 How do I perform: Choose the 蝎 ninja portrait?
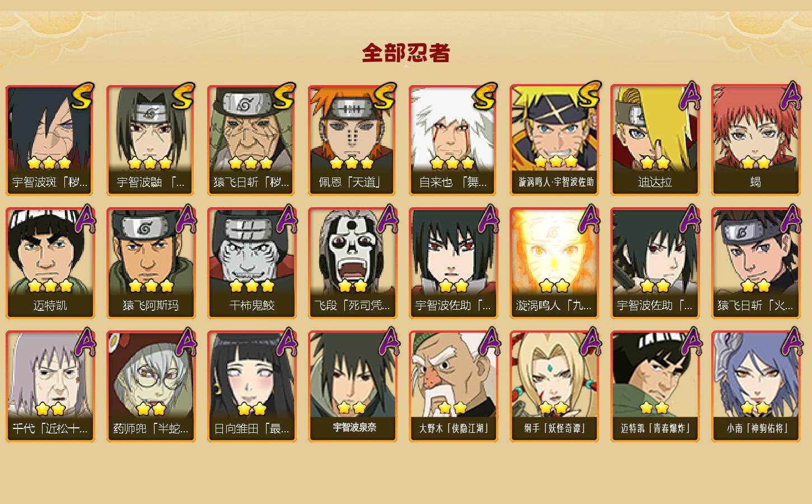[x=755, y=140]
